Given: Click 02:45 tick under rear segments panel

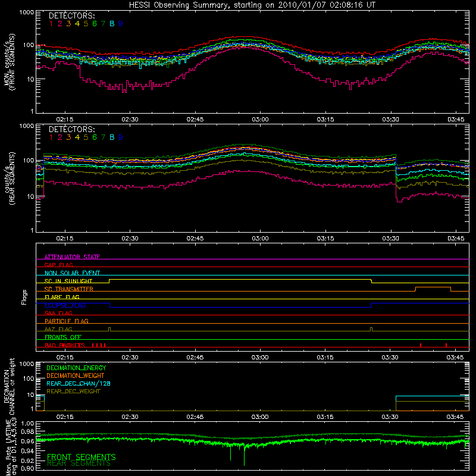Looking at the screenshot, I should pyautogui.click(x=195, y=239).
